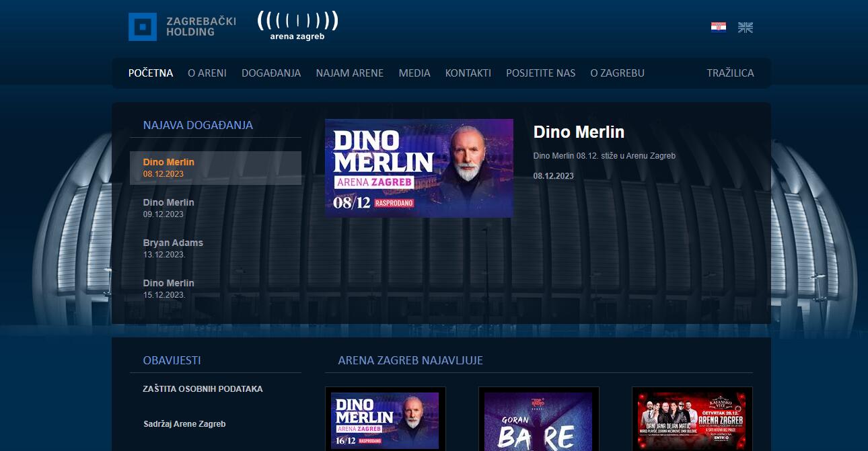Viewport: 868px width, 451px height.
Task: Go to the Početna menu item
Action: (x=151, y=73)
